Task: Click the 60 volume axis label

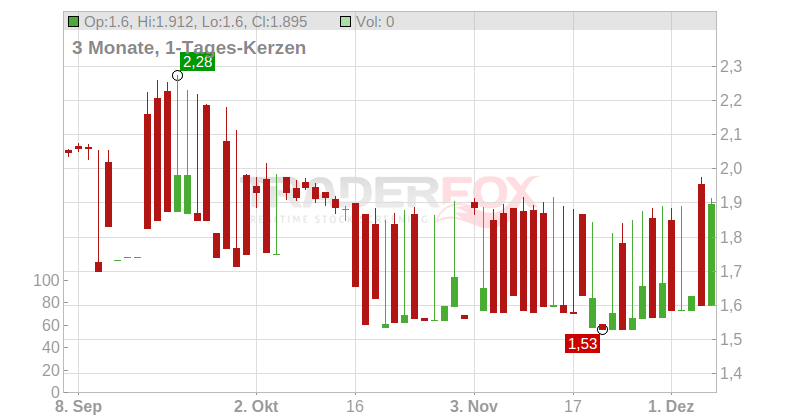Action: (51, 325)
